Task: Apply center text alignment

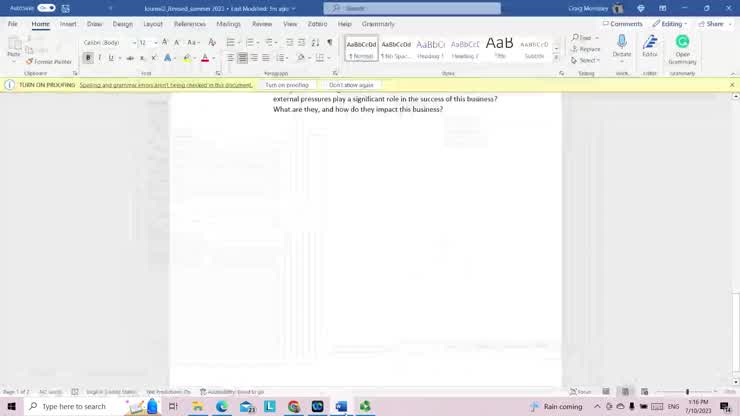Action: 242,58
